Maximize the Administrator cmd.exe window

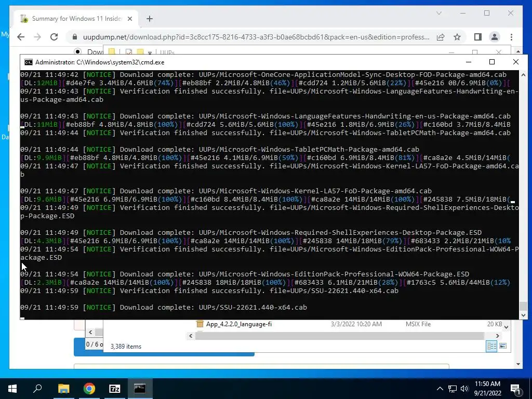tap(492, 62)
